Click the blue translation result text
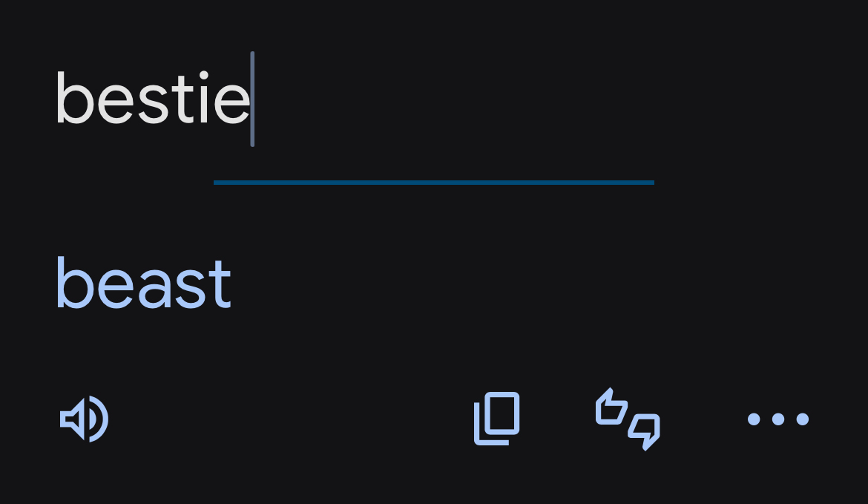868x504 pixels. point(143,284)
